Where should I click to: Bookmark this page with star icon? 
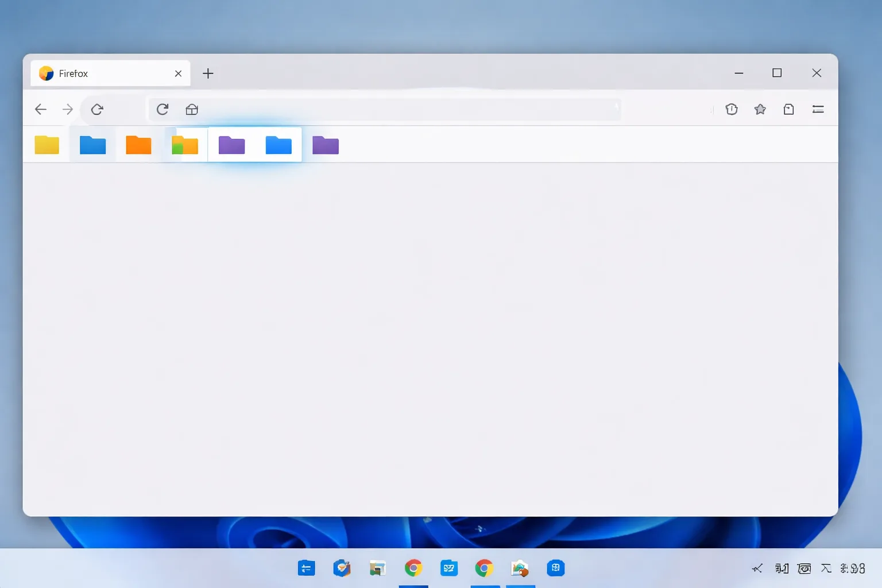pyautogui.click(x=760, y=109)
